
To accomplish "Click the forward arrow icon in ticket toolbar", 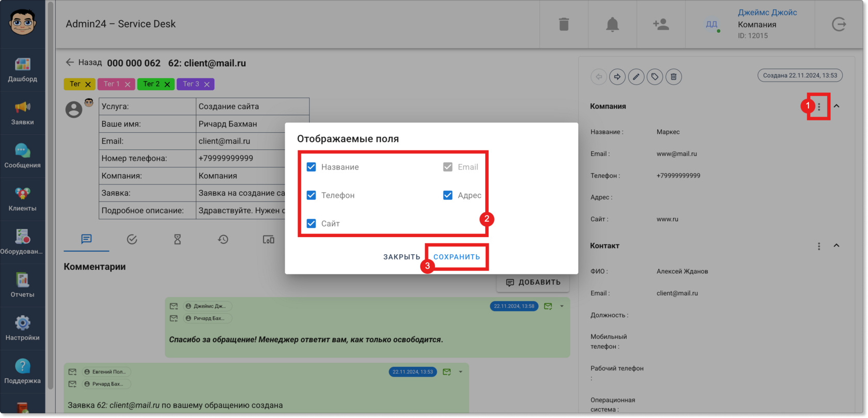I will coord(617,77).
